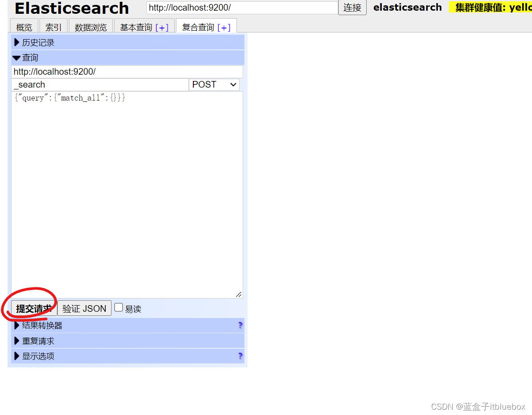The width and height of the screenshot is (532, 415).
Task: Click the elasticsearch cluster name text
Action: point(408,8)
